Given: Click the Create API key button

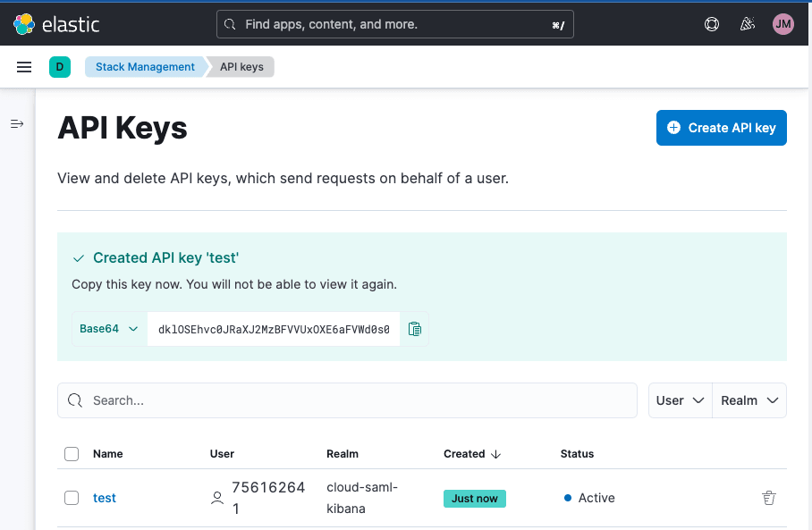Looking at the screenshot, I should tap(721, 128).
